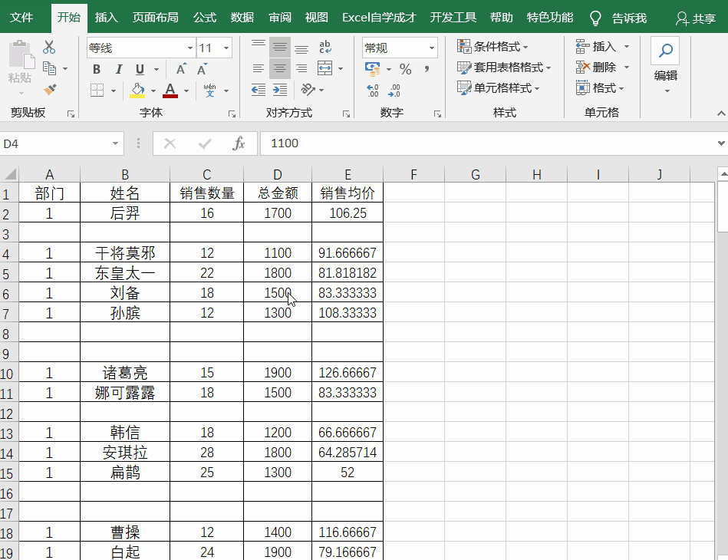Decrease font size with smaller A
Image resolution: width=728 pixels, height=560 pixels.
pos(202,69)
